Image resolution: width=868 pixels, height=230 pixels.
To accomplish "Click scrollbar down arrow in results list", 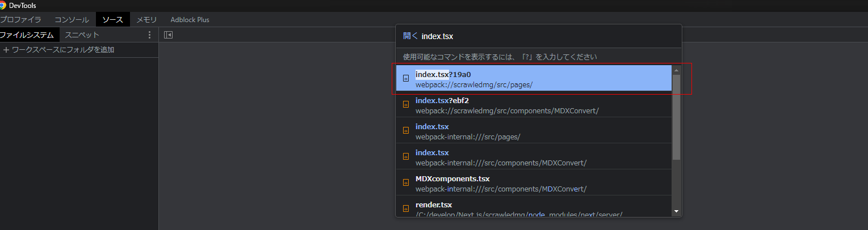I will coord(676,211).
